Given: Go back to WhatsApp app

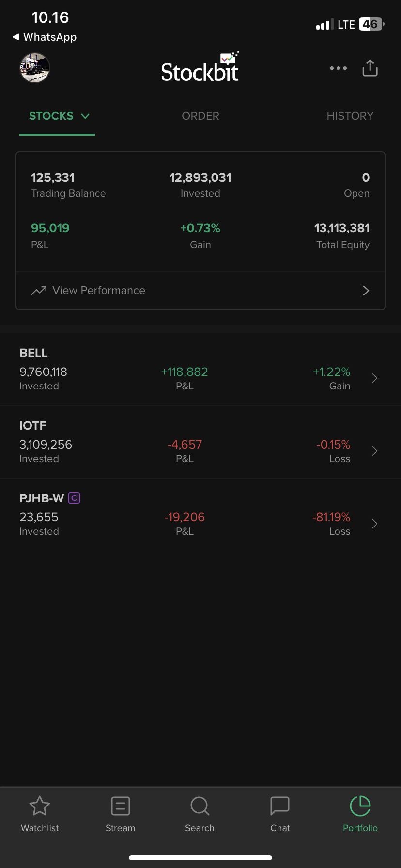Looking at the screenshot, I should [x=45, y=37].
